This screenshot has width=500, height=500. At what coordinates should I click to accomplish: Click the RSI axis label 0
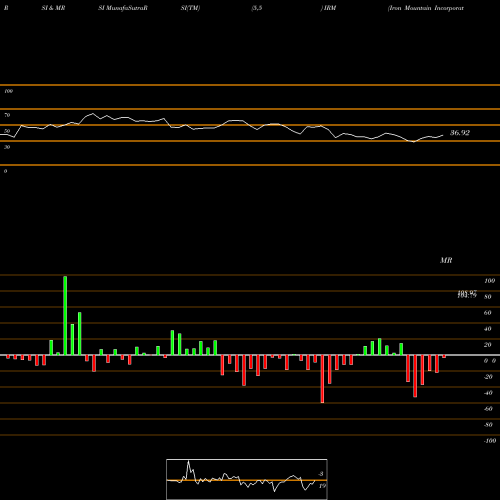(5, 171)
